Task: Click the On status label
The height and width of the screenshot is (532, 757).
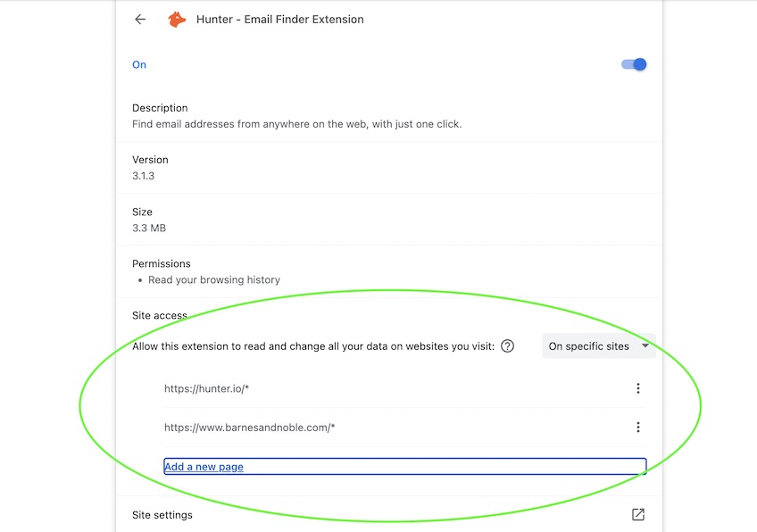Action: (x=139, y=64)
